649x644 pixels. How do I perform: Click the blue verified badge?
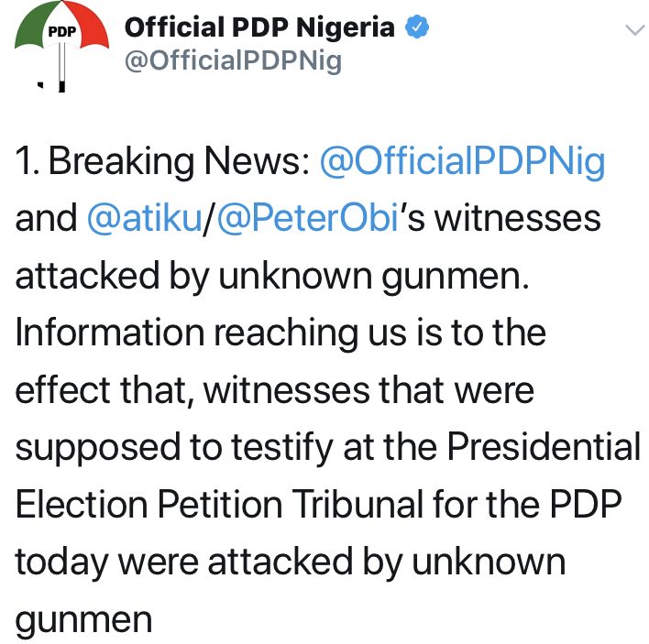416,27
